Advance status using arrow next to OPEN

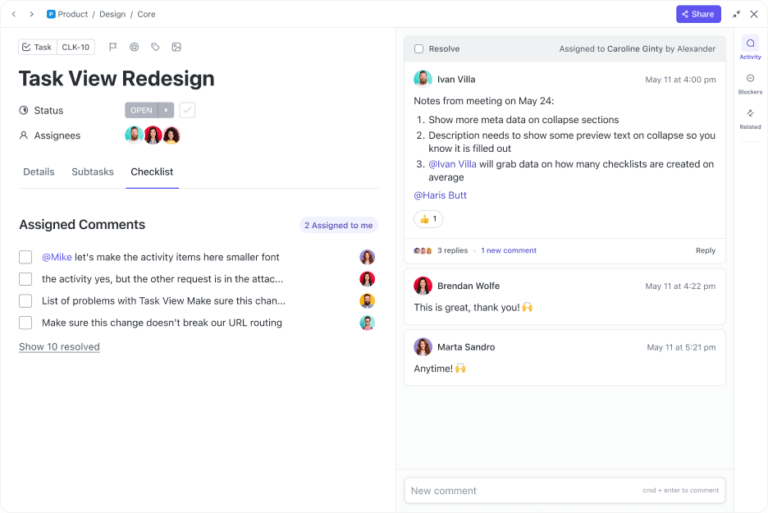coord(167,110)
